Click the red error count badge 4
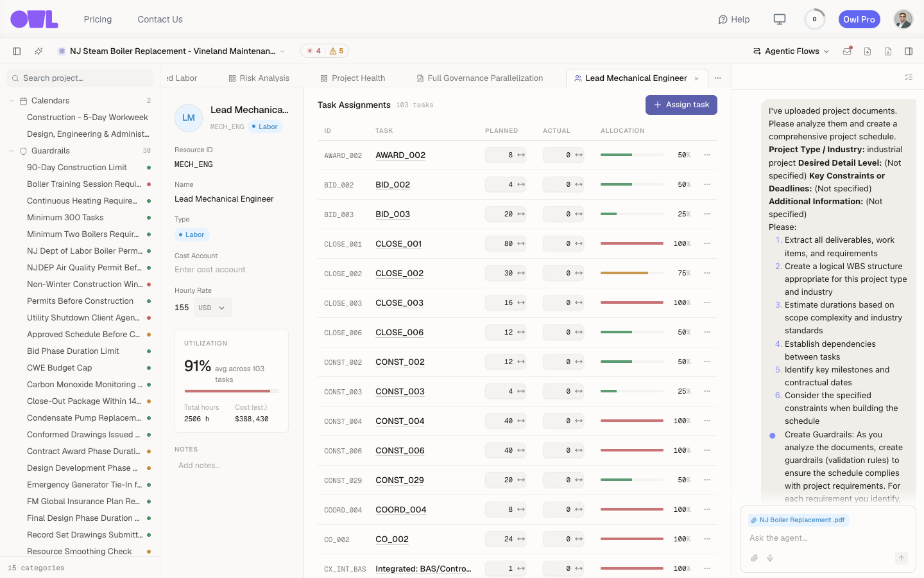This screenshot has height=578, width=924. (x=314, y=51)
